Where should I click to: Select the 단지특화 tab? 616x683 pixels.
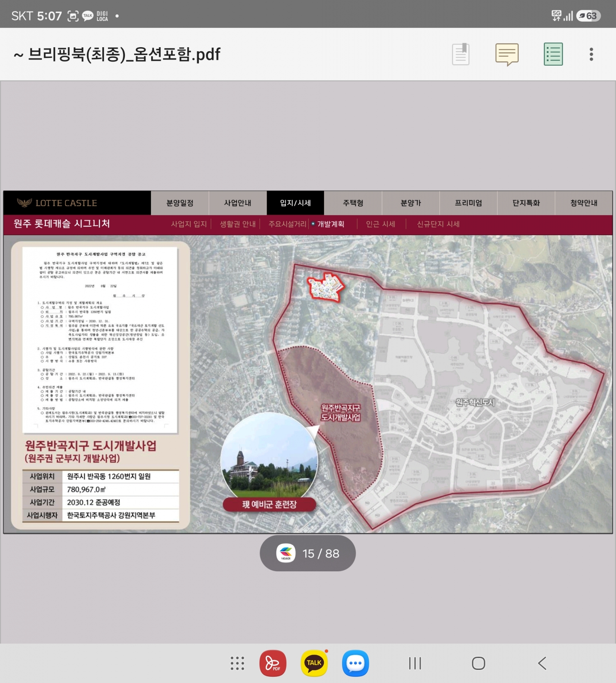tap(526, 203)
